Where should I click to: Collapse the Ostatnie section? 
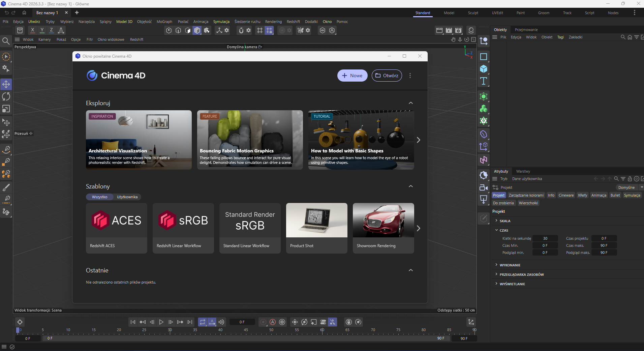click(x=411, y=270)
